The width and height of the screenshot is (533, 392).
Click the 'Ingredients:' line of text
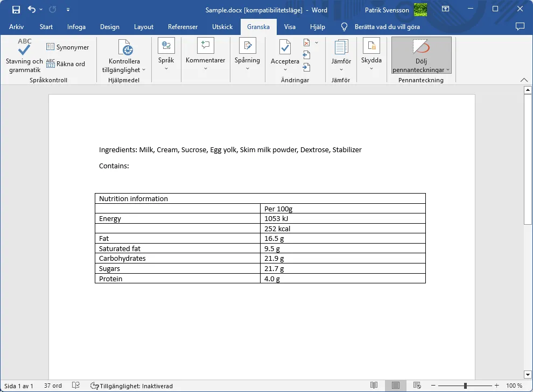click(x=230, y=149)
